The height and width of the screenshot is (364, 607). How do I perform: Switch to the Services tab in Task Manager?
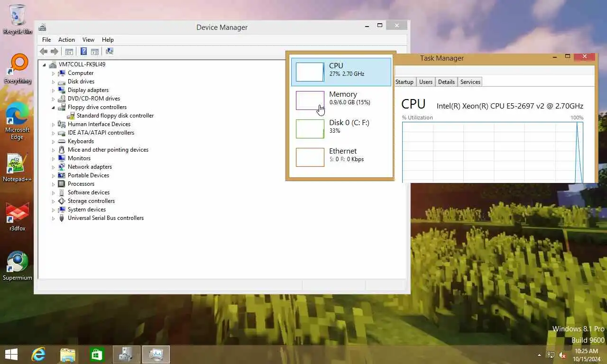(470, 82)
